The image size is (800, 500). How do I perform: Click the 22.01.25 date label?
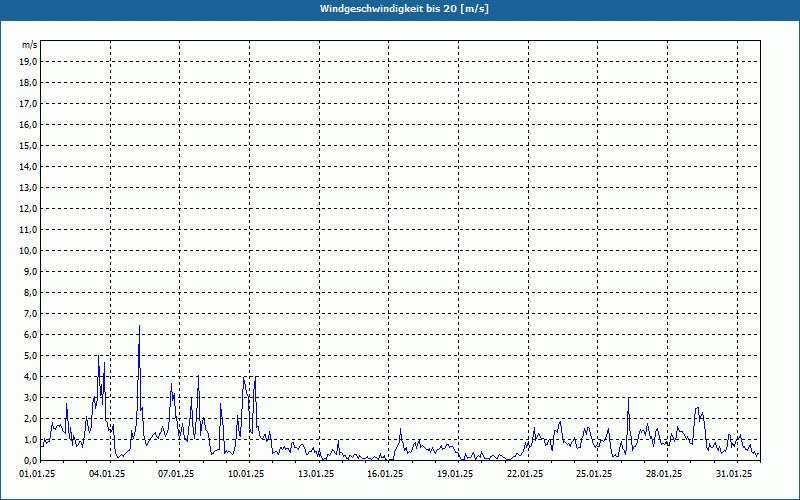[x=525, y=474]
